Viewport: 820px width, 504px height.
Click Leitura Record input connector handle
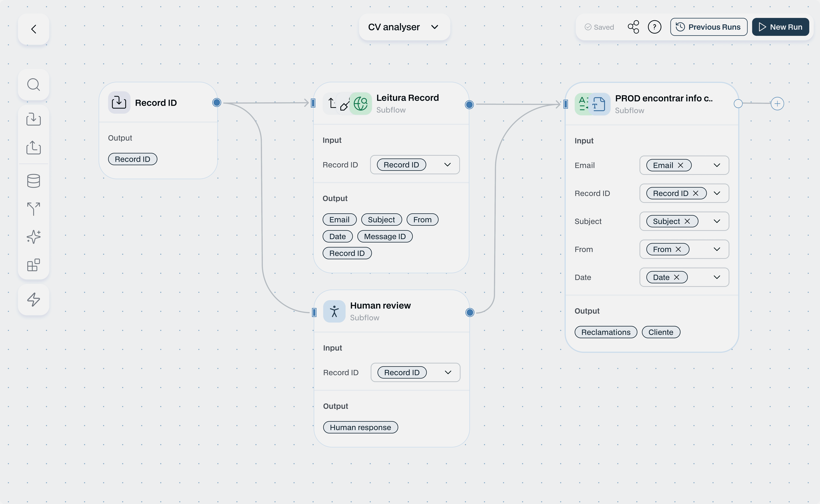[313, 103]
